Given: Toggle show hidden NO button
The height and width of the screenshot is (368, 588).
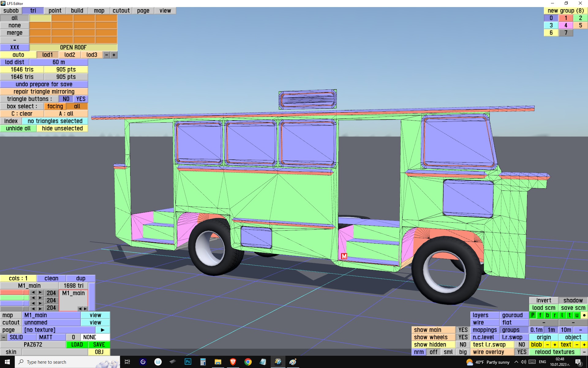Looking at the screenshot, I should point(463,344).
